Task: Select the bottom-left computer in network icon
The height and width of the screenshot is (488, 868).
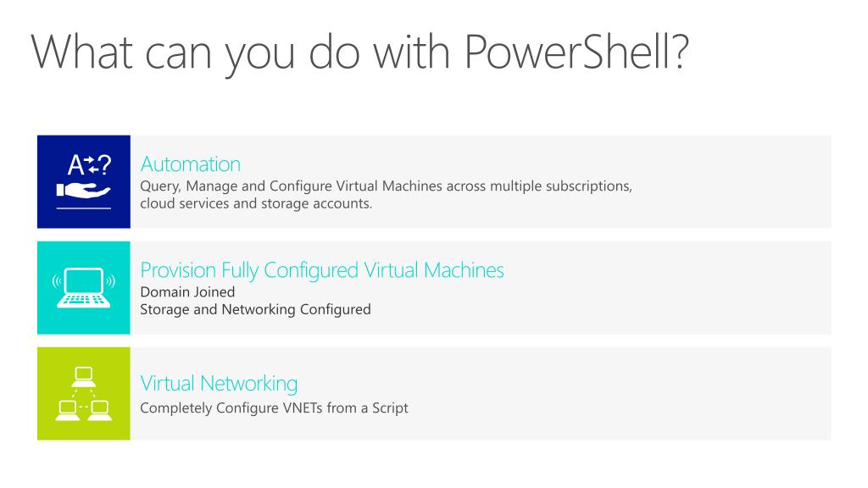Action: [x=66, y=410]
